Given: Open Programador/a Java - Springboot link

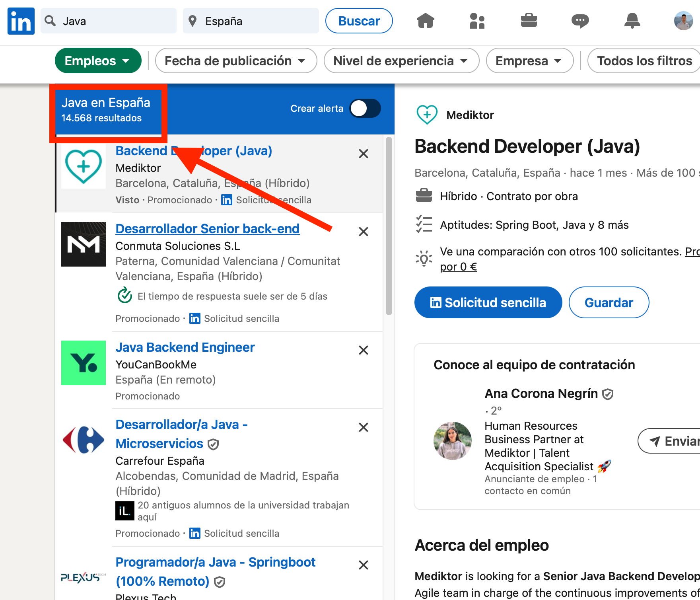Looking at the screenshot, I should 215,572.
